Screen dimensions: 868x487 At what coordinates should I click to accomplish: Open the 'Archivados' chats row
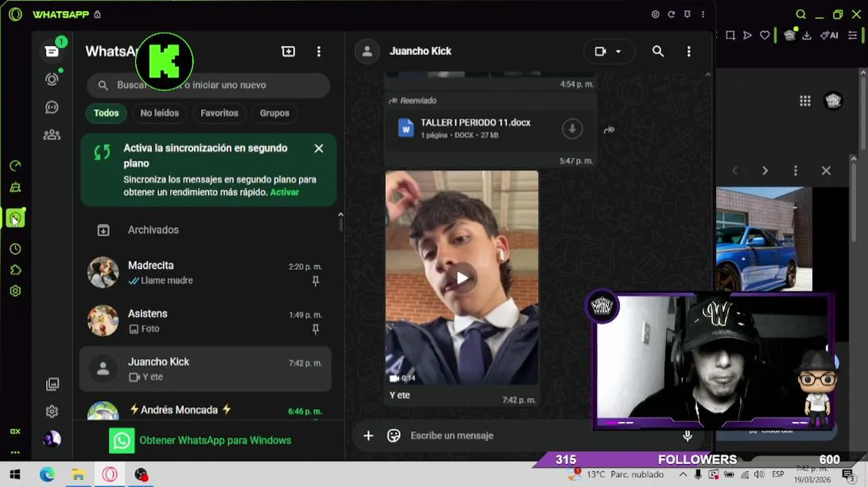(x=206, y=230)
